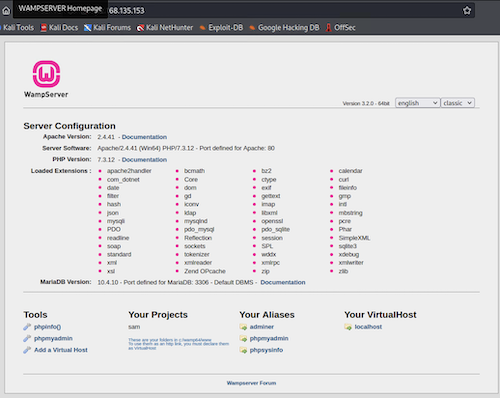Open the Kali Forums bookmark
Viewport: 500px width, 398px height.
click(x=107, y=28)
